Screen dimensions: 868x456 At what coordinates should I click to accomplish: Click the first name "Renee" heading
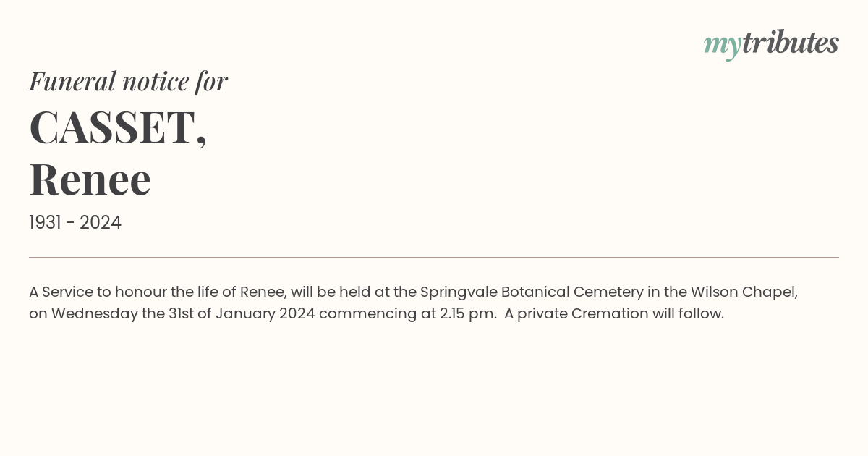pyautogui.click(x=90, y=179)
